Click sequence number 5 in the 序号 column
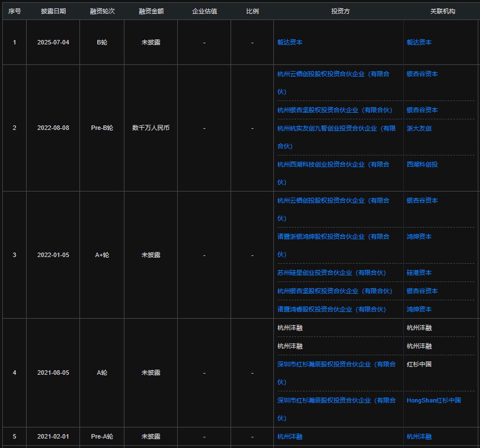The width and height of the screenshot is (480, 448). [x=14, y=437]
